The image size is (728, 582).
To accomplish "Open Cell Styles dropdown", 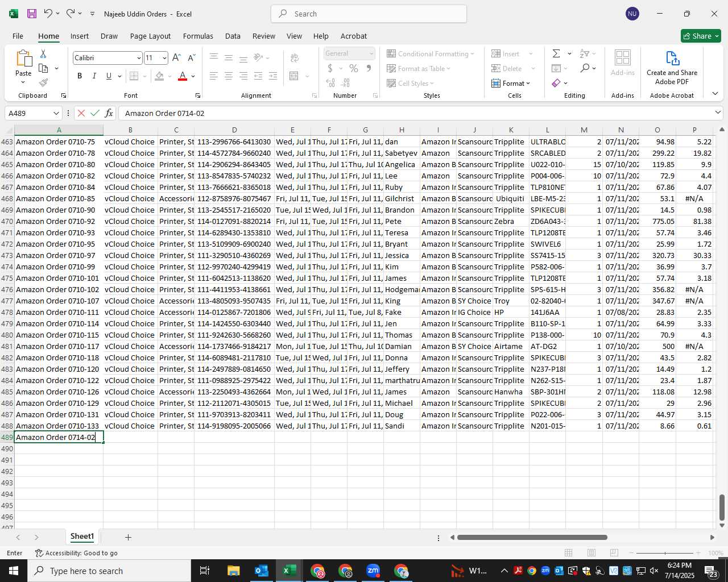I will coord(410,83).
